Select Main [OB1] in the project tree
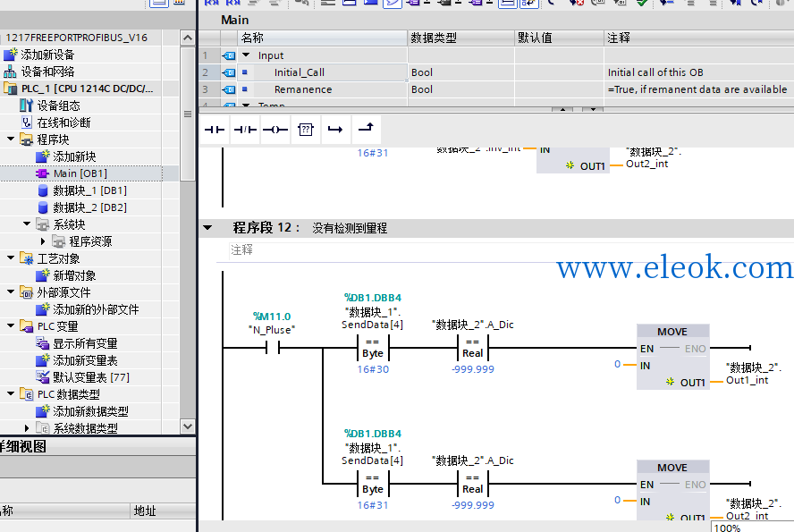Viewport: 794px width, 532px height. click(x=80, y=173)
